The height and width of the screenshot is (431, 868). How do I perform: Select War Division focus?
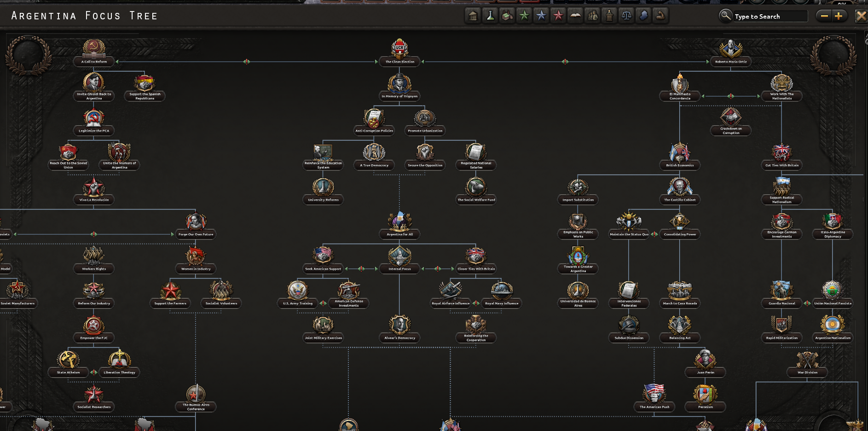point(807,363)
